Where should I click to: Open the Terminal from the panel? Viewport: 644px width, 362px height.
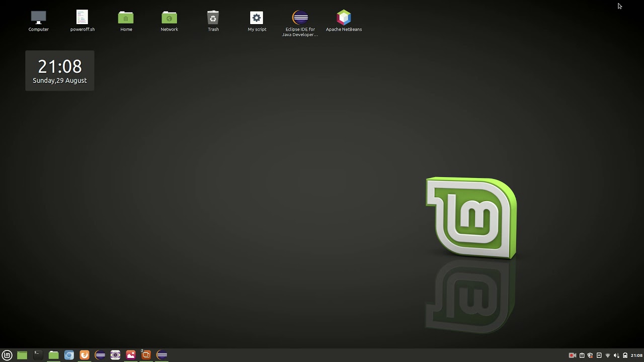(37, 355)
